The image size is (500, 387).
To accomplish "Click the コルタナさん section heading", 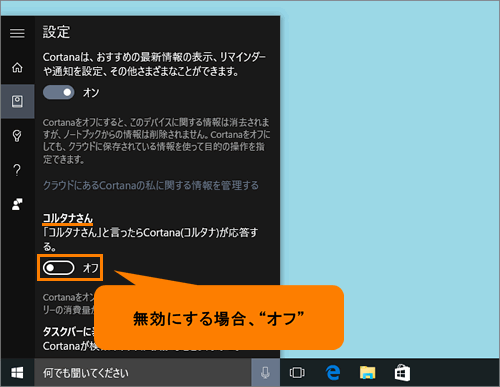I will tap(68, 218).
